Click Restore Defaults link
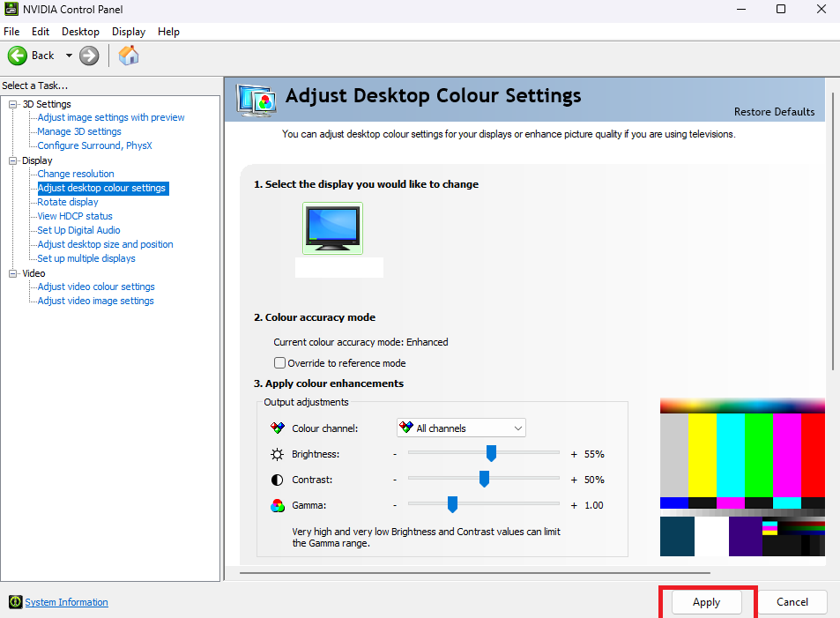Viewport: 840px width, 618px height. coord(774,111)
